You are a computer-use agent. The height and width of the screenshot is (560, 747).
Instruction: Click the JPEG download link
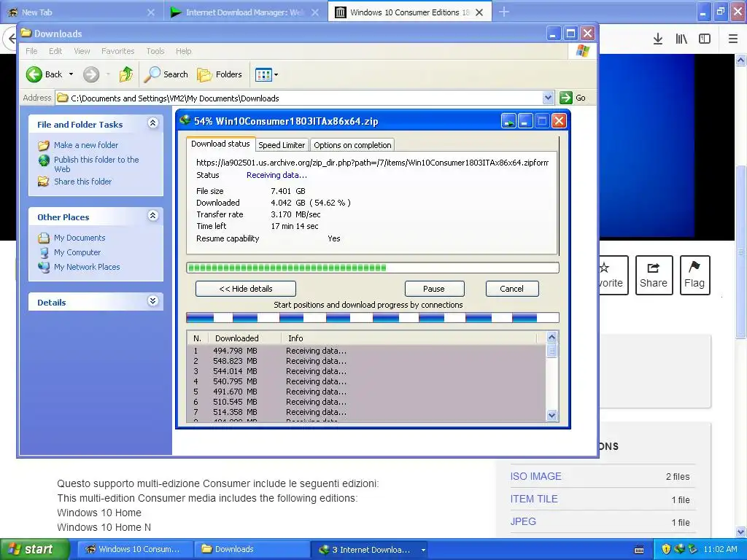523,521
